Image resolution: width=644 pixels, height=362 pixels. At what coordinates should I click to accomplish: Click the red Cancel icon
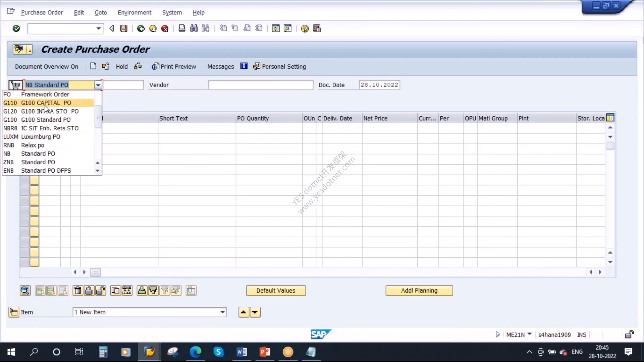coord(165,28)
